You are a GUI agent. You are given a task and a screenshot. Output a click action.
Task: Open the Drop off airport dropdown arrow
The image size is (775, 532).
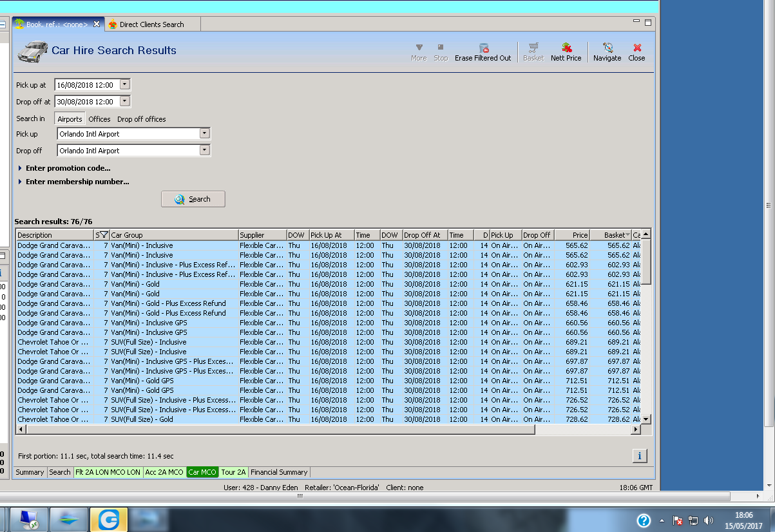click(x=205, y=150)
